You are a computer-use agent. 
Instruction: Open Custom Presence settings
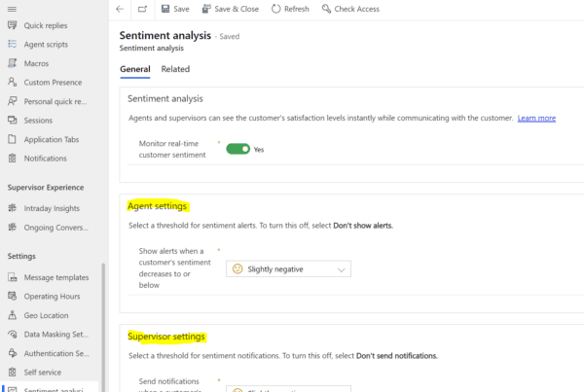pos(54,83)
